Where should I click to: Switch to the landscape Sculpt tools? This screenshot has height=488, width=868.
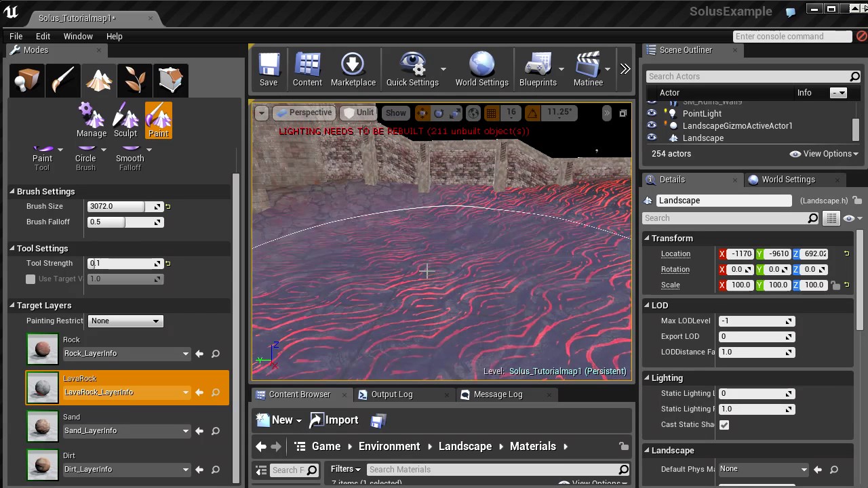[125, 121]
